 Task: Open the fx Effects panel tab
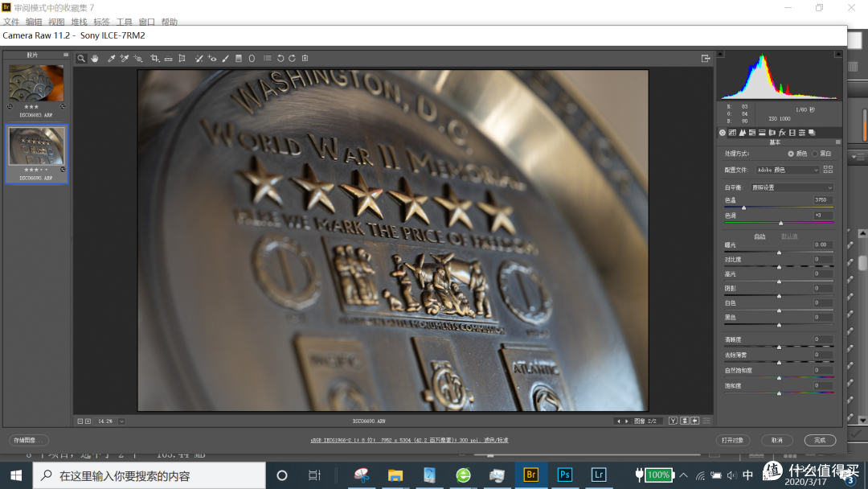tap(782, 133)
